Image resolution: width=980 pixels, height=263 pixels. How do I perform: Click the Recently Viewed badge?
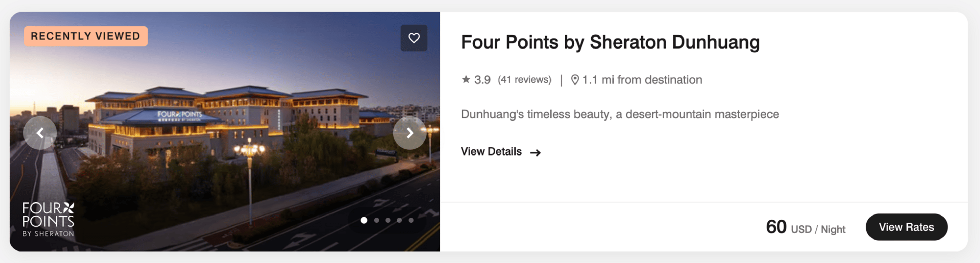point(86,36)
